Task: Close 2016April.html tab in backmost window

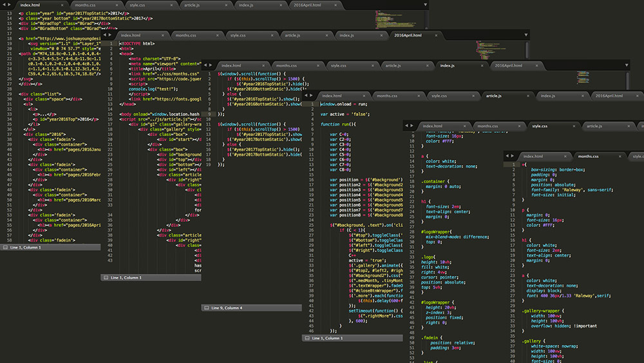Action: pos(335,5)
